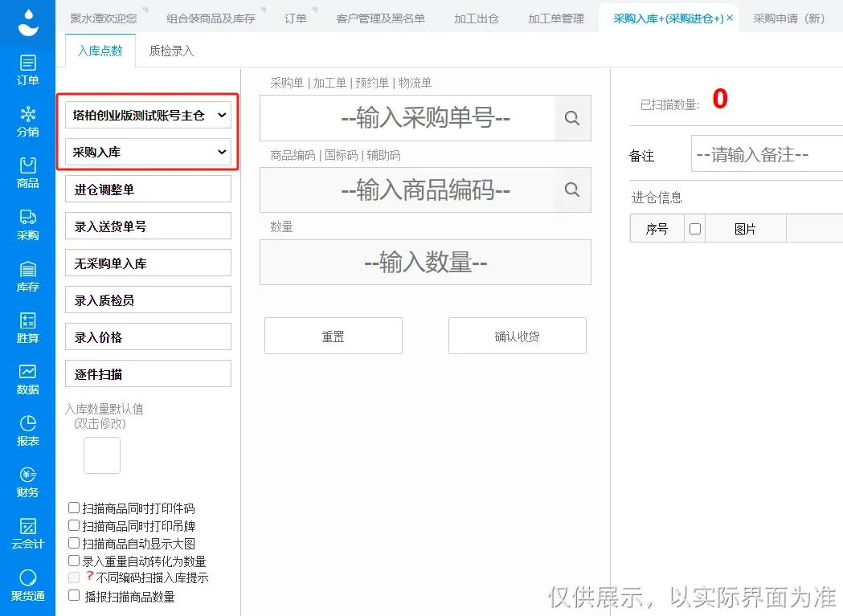Enable 扫描商品自动显示大图 checkbox
Viewport: 843px width, 616px height.
click(x=74, y=543)
